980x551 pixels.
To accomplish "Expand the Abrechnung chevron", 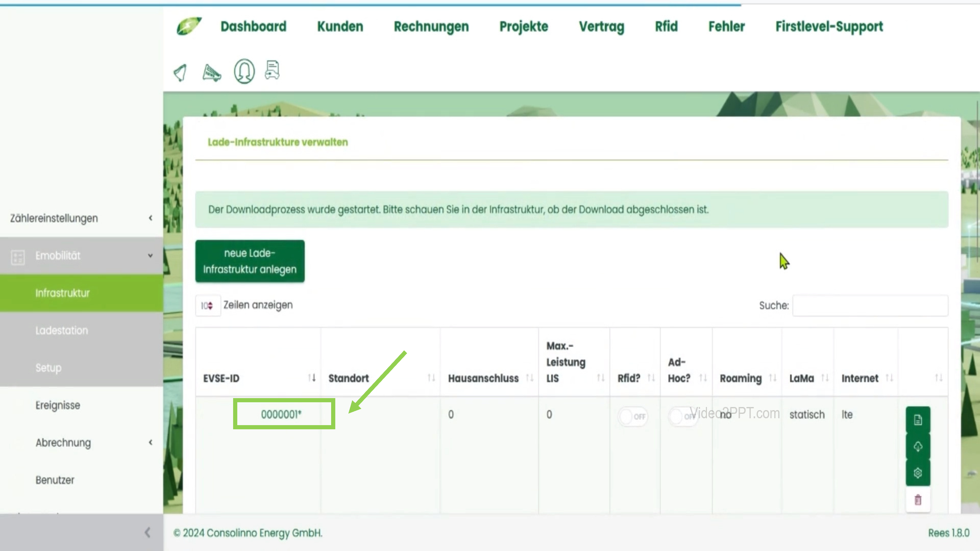I will 151,442.
